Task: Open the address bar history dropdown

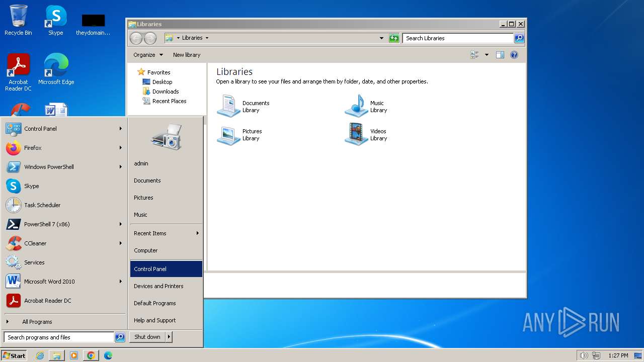Action: tap(381, 38)
